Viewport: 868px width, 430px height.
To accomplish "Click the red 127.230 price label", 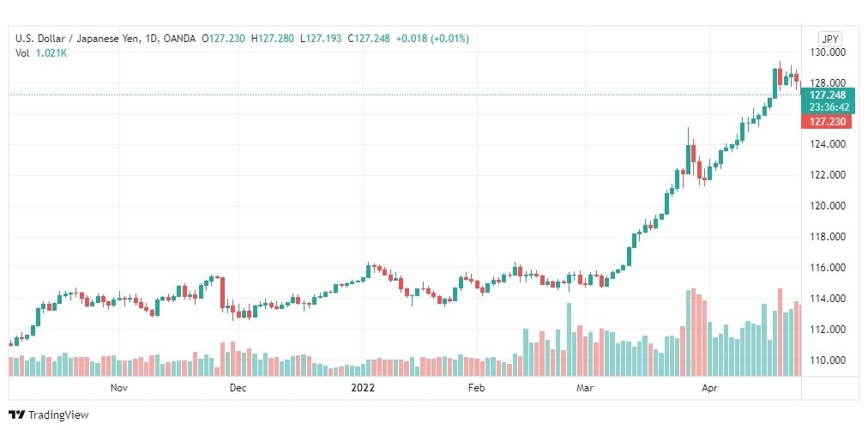I will point(828,121).
